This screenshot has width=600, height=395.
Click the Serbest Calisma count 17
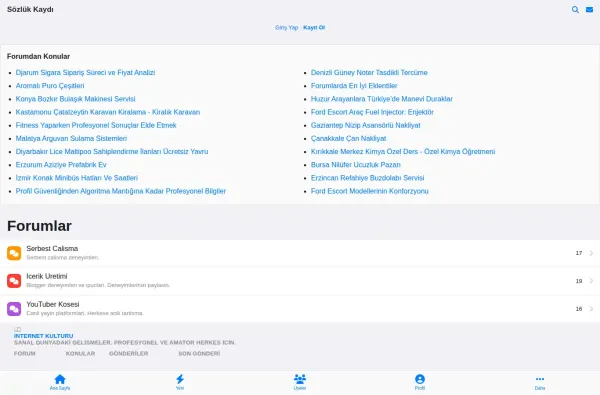coord(579,253)
